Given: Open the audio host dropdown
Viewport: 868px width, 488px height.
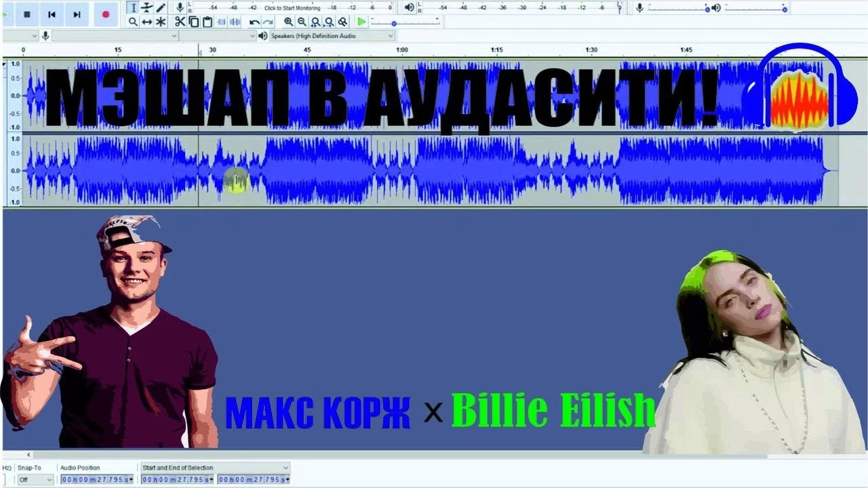Looking at the screenshot, I should tap(20, 36).
